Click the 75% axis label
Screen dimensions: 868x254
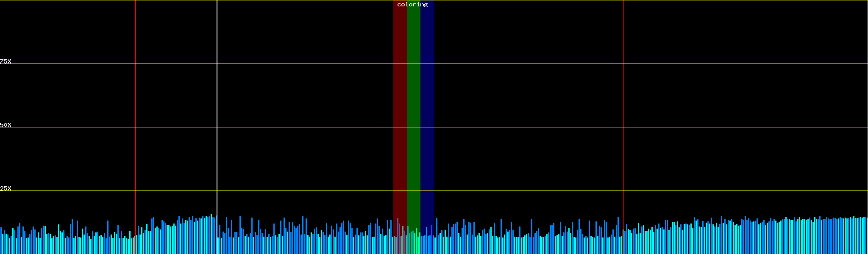pos(6,61)
